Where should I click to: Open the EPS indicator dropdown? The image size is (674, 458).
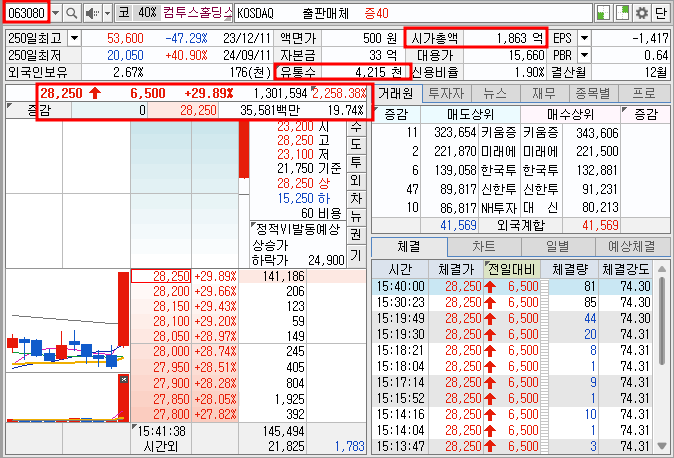[x=584, y=38]
